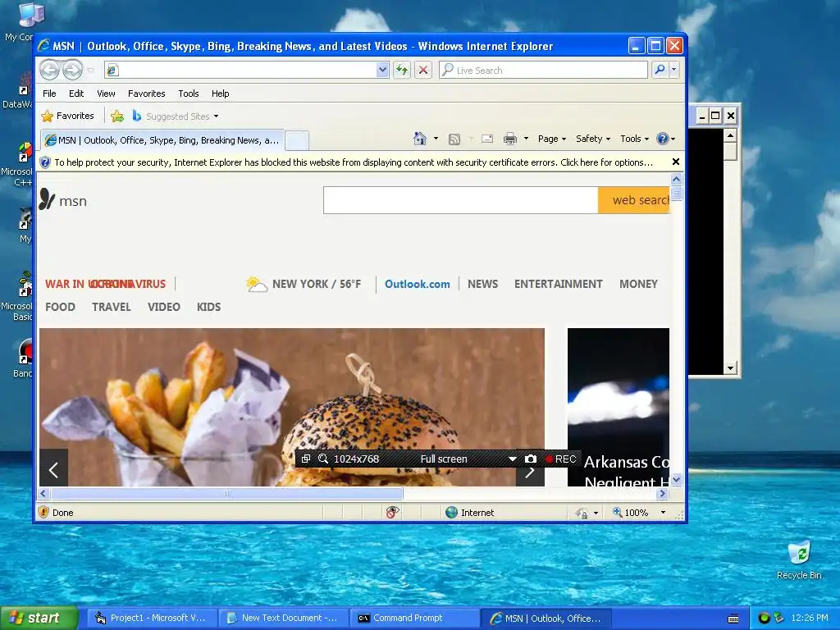This screenshot has height=630, width=840.
Task: Click the web search button
Action: coord(634,200)
